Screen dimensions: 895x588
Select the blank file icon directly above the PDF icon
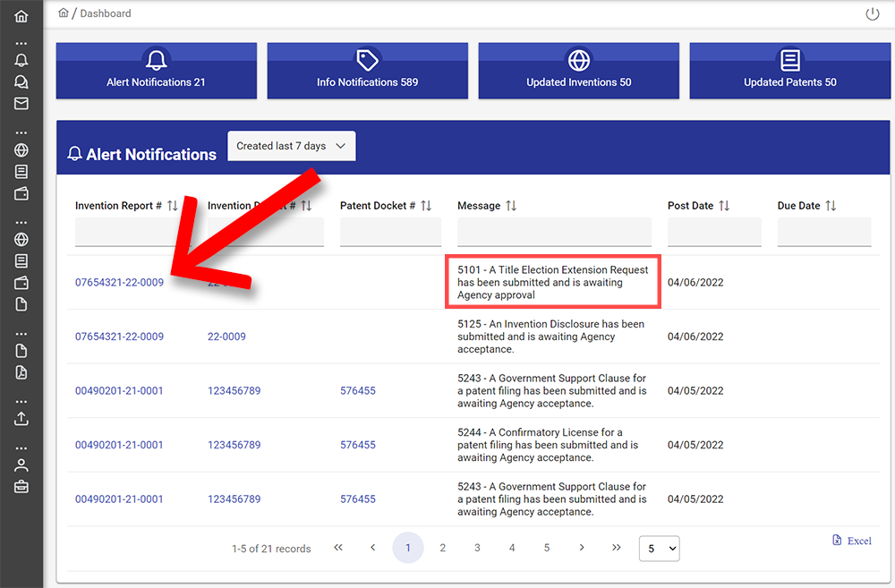click(21, 351)
